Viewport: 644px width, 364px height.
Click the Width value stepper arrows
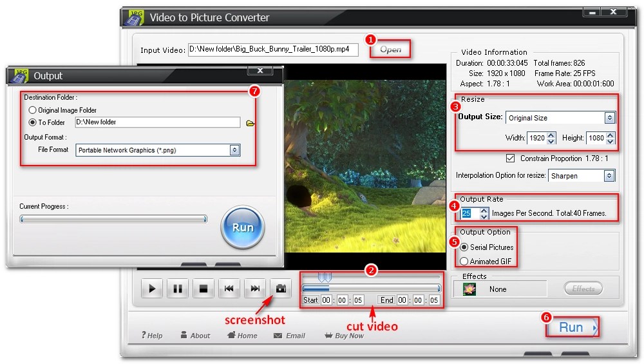[x=551, y=138]
